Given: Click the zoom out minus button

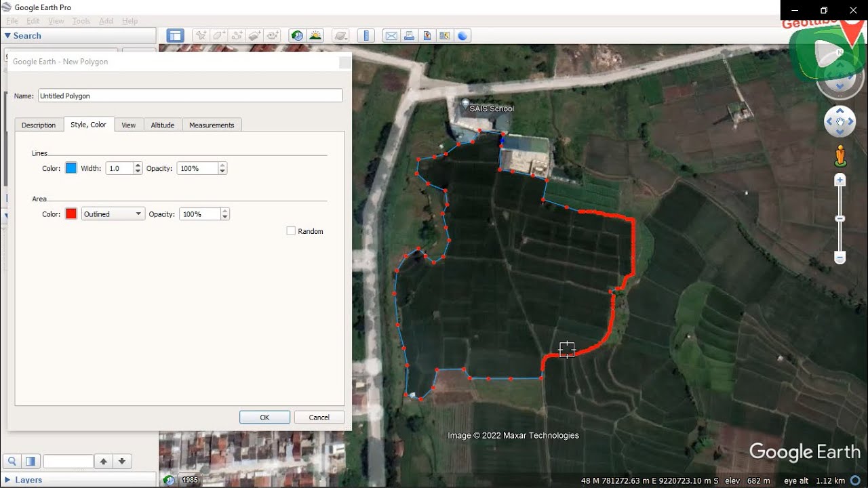Looking at the screenshot, I should click(x=840, y=258).
